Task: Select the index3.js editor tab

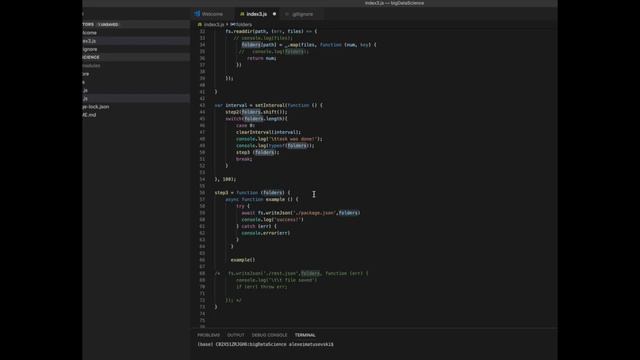Action: click(x=256, y=14)
